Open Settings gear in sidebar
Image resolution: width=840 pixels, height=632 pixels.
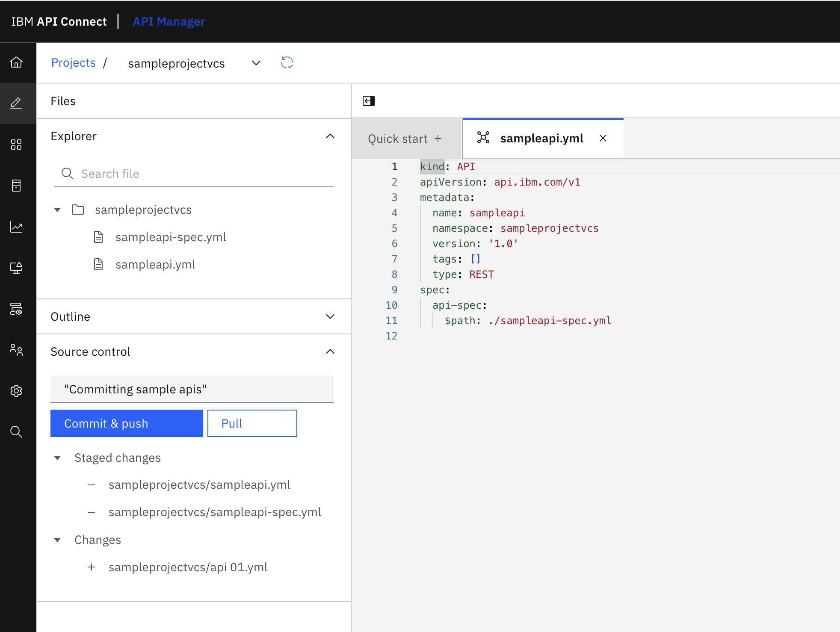16,391
